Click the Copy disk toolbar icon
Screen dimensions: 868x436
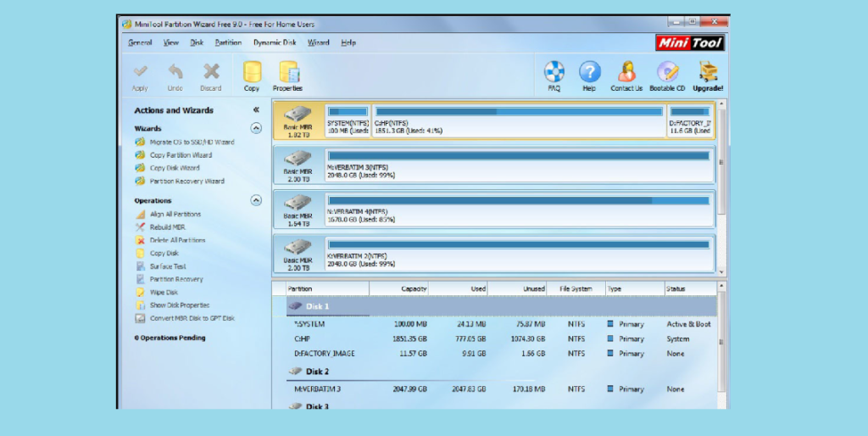point(252,72)
